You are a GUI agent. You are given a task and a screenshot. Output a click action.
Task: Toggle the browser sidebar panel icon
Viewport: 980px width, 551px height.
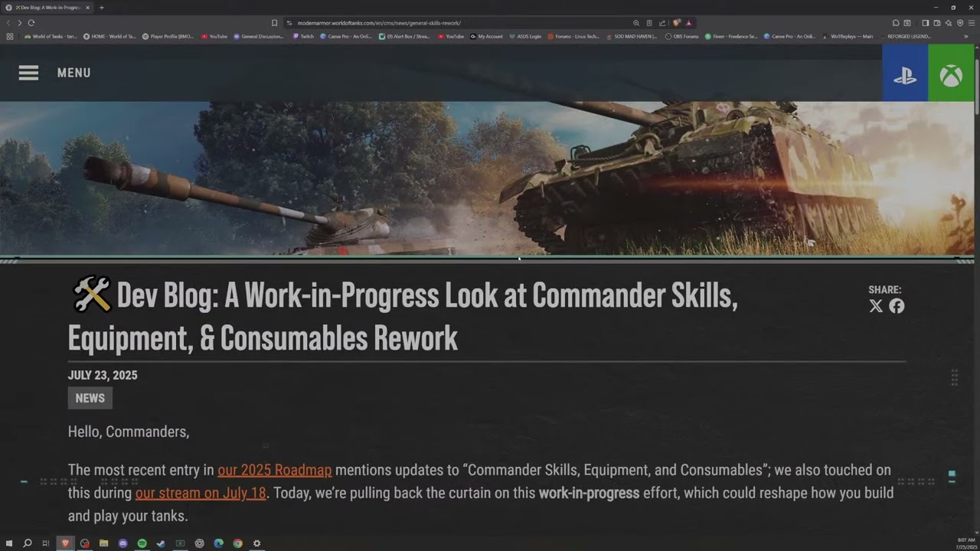(x=925, y=23)
